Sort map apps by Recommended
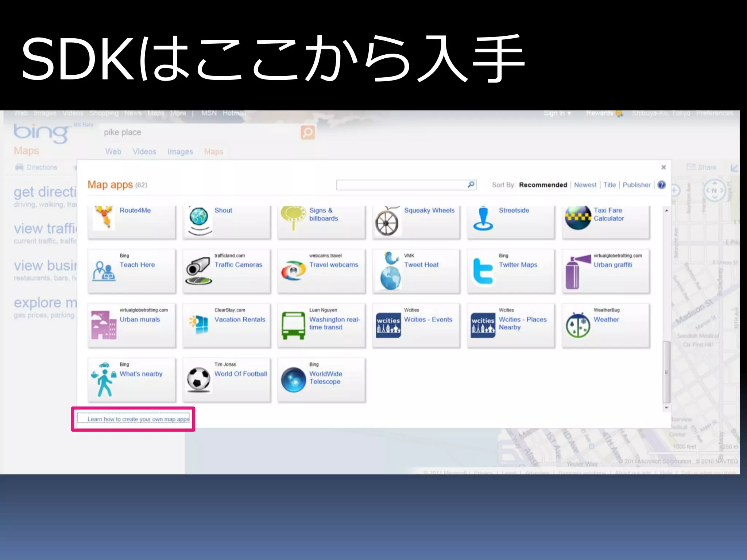 [543, 185]
